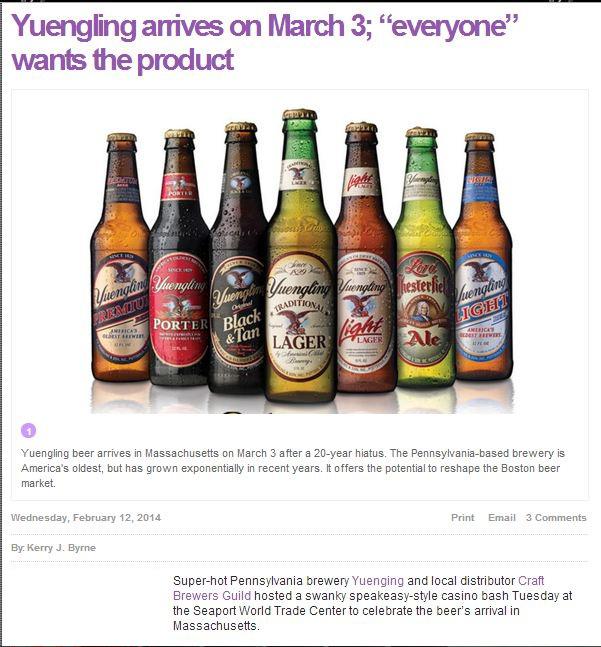
Task: Click the paragraph mentioning Seaport World Trade Center
Action: coord(372,603)
